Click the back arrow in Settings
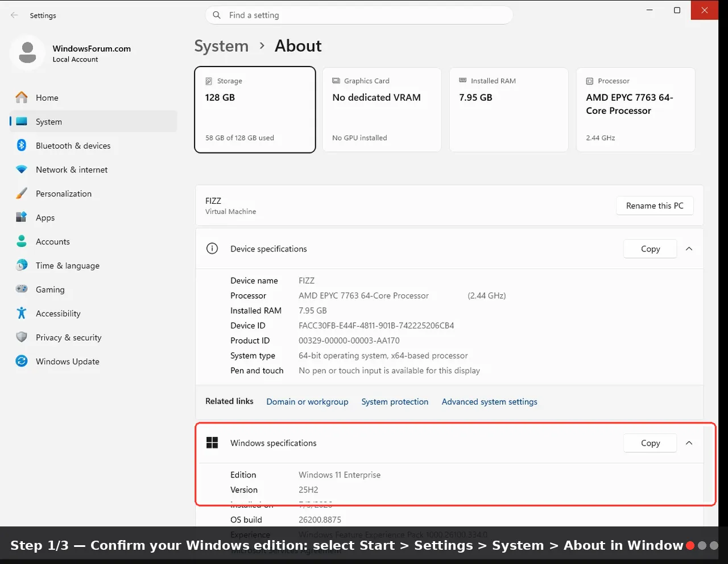Screen dimensions: 728x564 click(x=14, y=15)
